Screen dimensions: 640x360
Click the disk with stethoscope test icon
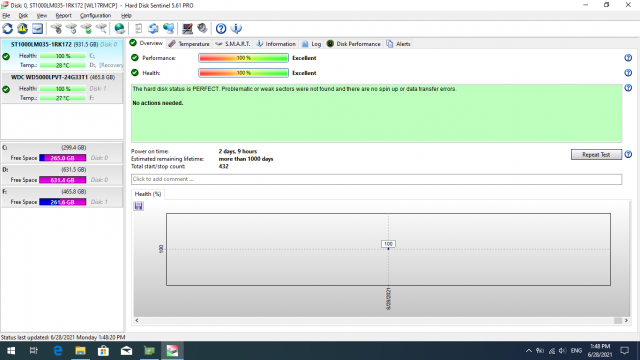[56, 29]
